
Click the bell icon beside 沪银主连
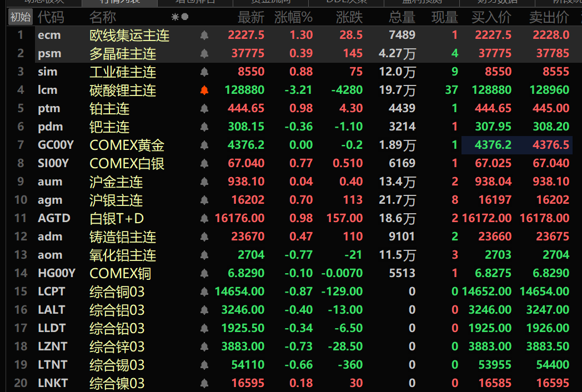(204, 200)
